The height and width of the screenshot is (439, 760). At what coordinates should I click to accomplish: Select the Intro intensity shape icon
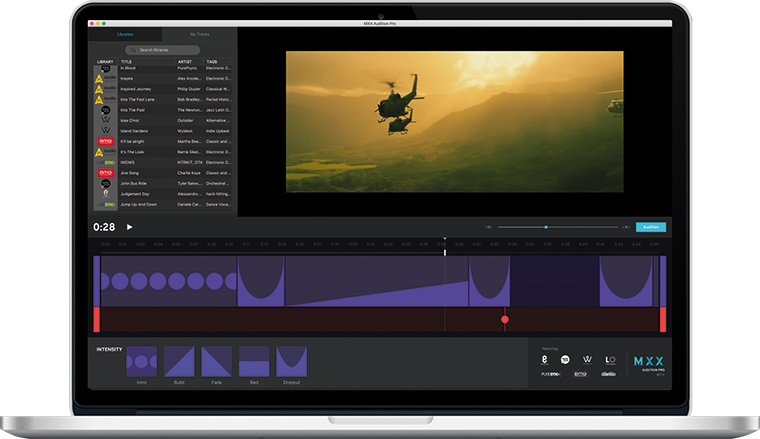141,362
